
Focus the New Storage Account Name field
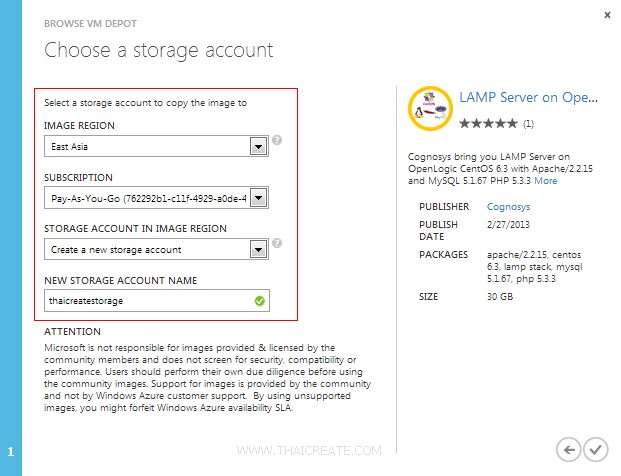pos(148,300)
